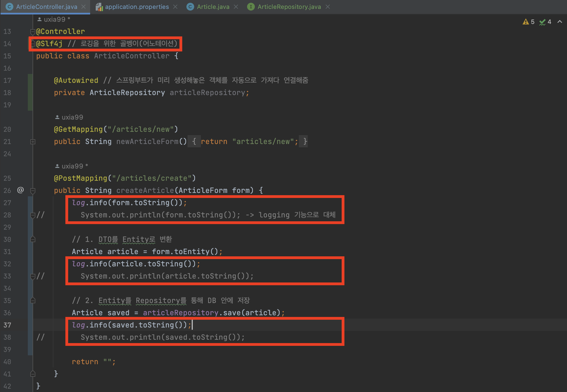Expand the folded newArticleForm method
The image size is (567, 392).
33,142
